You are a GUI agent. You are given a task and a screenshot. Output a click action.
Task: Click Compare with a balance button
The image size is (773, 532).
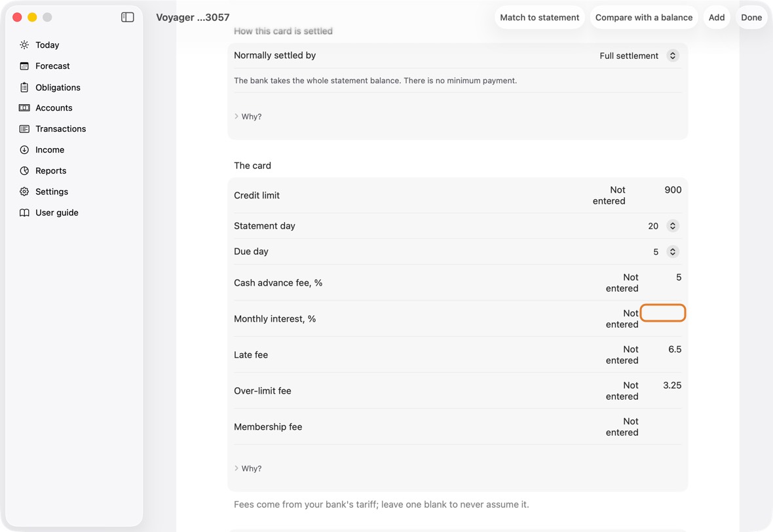click(x=644, y=17)
